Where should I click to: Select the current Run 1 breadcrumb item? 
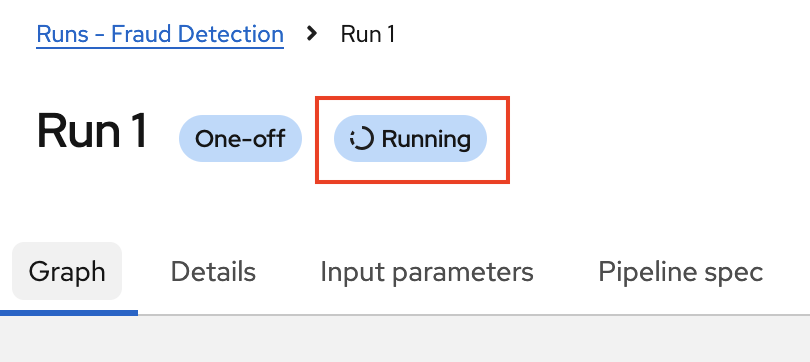pos(368,35)
